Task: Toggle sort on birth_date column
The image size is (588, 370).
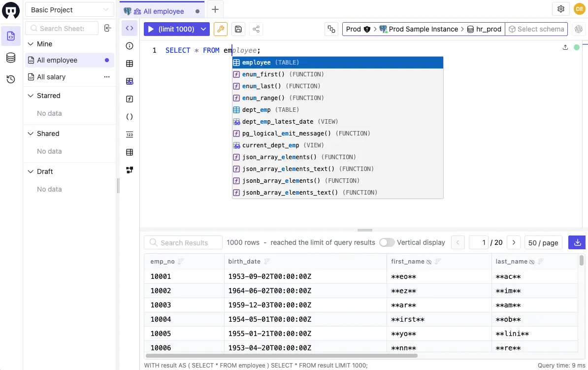Action: (268, 261)
